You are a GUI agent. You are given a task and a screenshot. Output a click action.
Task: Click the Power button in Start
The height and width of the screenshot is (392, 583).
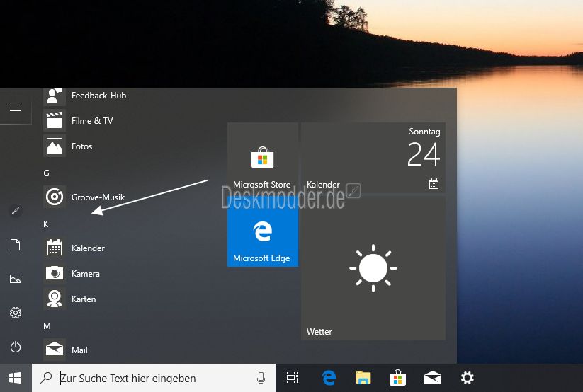(x=16, y=347)
